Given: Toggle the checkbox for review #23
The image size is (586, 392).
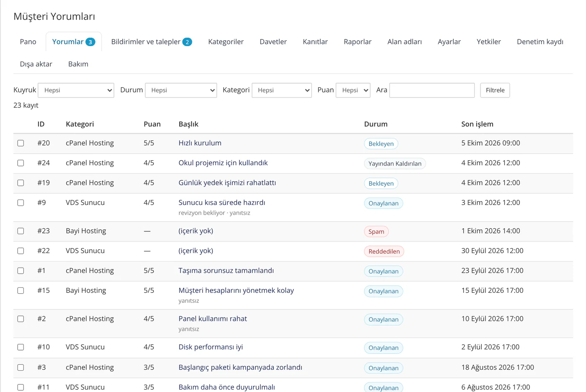Looking at the screenshot, I should [21, 231].
